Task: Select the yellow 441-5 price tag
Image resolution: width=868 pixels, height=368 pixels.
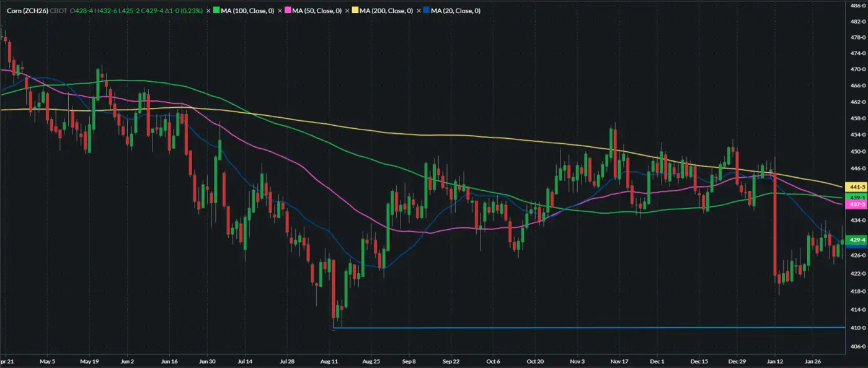Action: pos(856,186)
